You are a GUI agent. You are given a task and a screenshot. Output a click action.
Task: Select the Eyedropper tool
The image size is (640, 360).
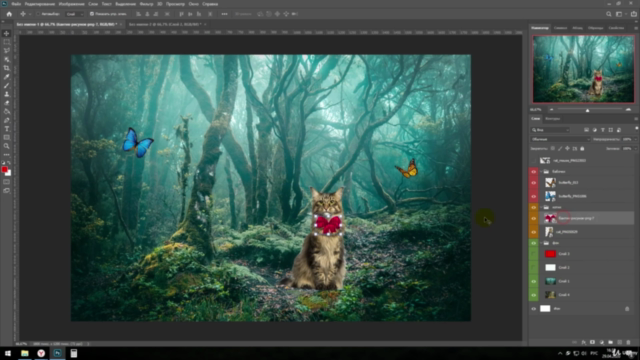(7, 77)
